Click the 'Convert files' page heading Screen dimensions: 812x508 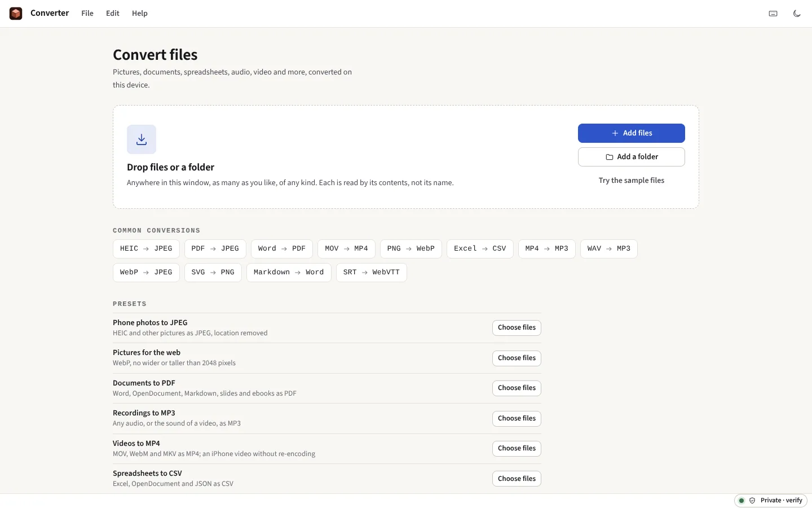coord(155,55)
